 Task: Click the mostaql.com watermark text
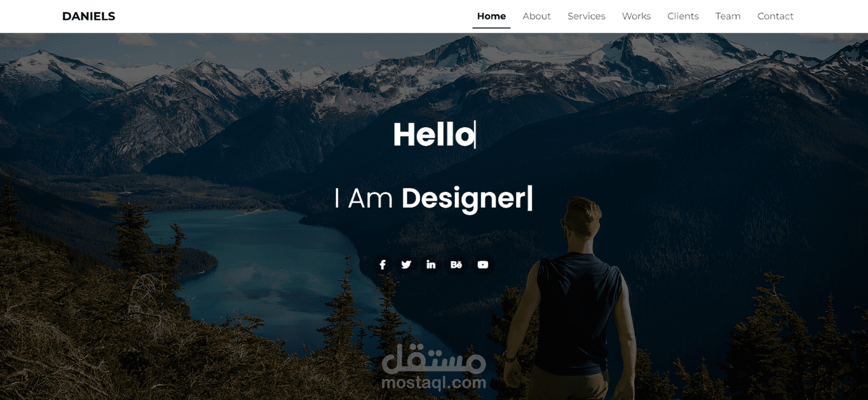click(x=434, y=383)
